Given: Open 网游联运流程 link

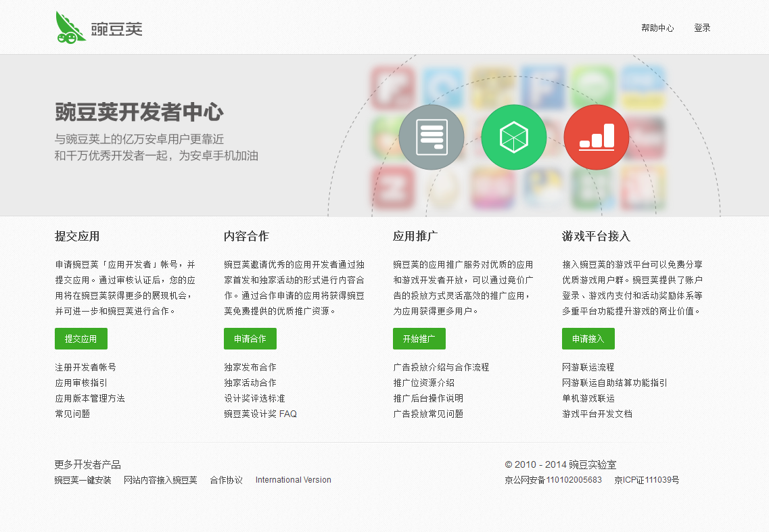Looking at the screenshot, I should coord(588,367).
